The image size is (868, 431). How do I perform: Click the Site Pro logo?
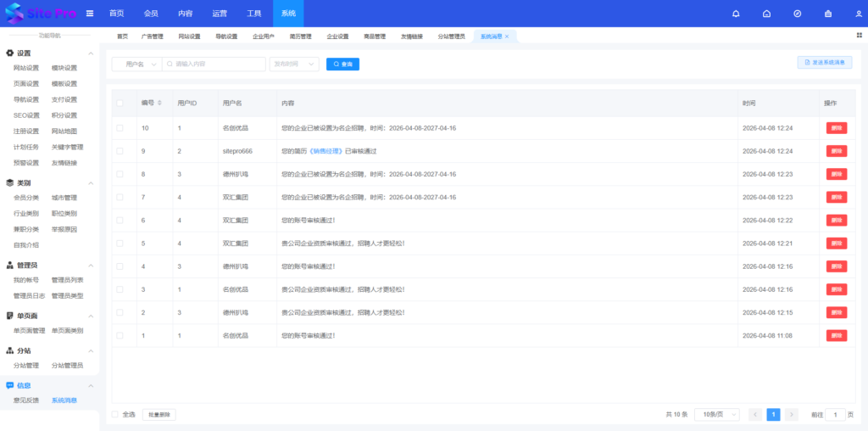pyautogui.click(x=41, y=14)
